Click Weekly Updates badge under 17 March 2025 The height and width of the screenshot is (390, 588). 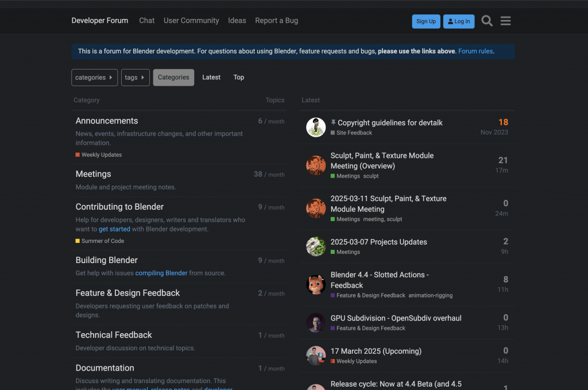pos(354,361)
